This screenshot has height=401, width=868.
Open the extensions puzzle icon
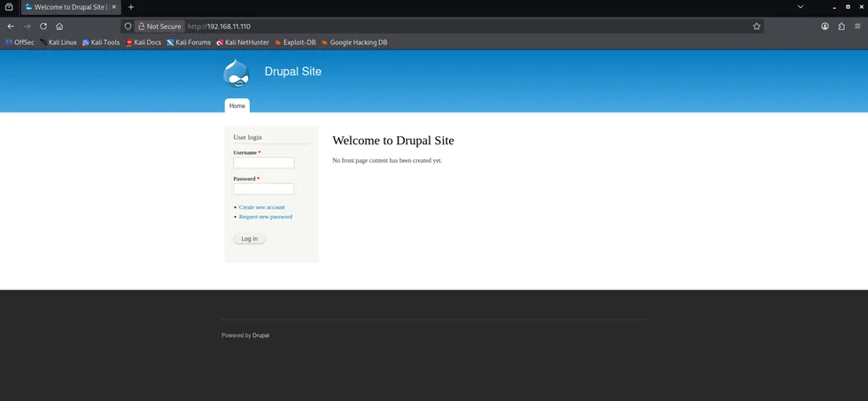(841, 26)
